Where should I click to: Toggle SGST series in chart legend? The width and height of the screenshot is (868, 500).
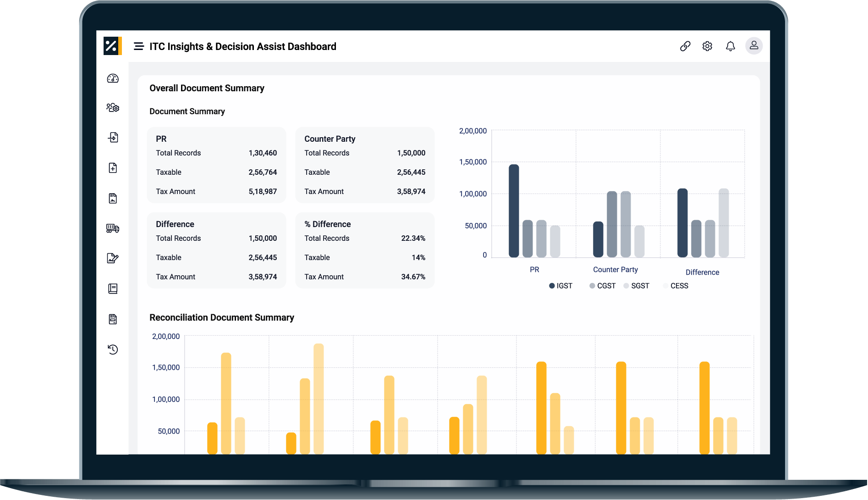coord(636,286)
